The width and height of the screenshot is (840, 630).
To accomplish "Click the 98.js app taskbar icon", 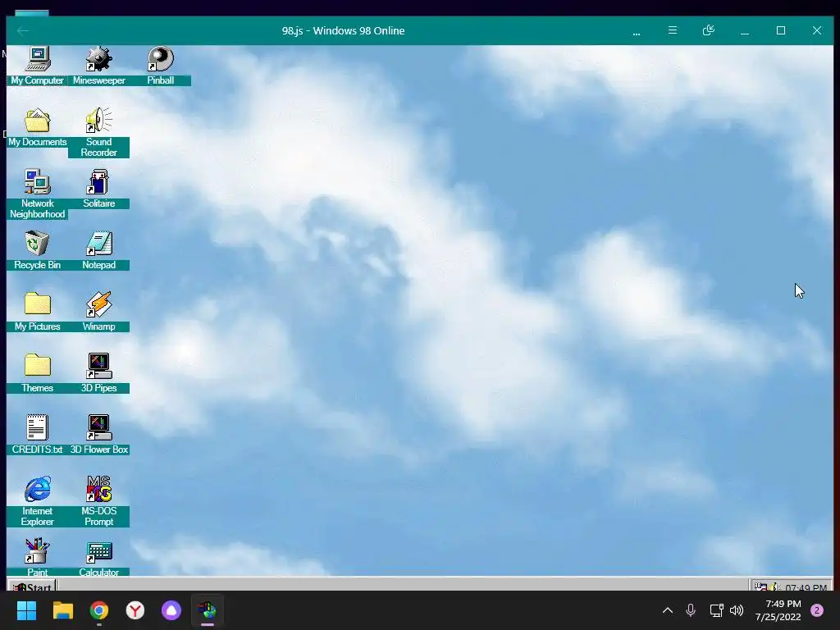I will 208,610.
